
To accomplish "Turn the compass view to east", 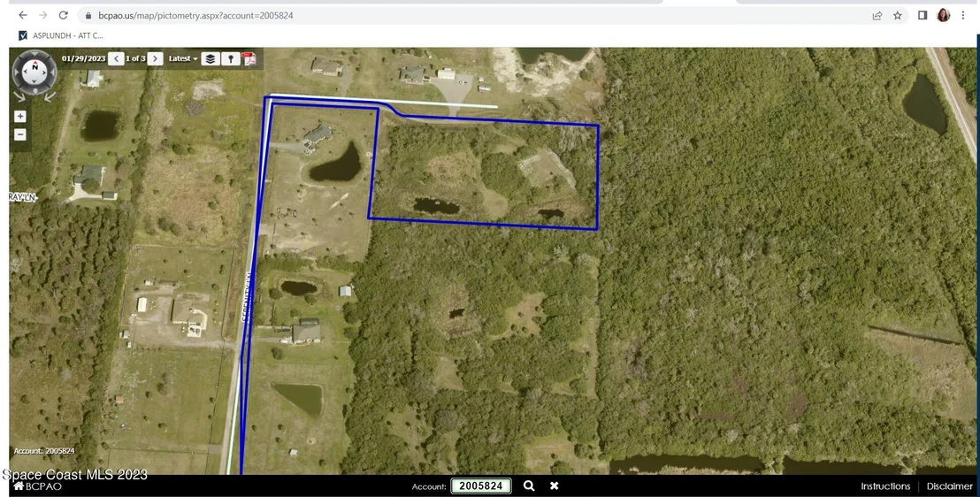I will (52, 73).
